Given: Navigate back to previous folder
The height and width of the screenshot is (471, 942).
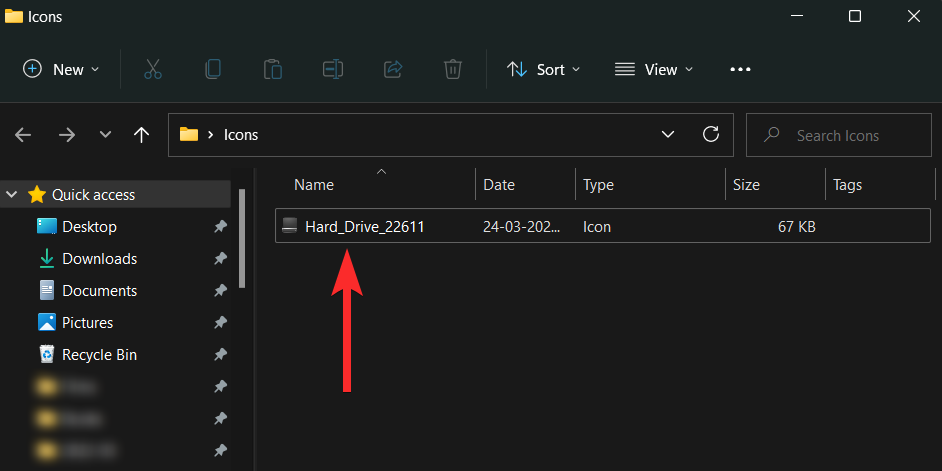Looking at the screenshot, I should (x=23, y=135).
